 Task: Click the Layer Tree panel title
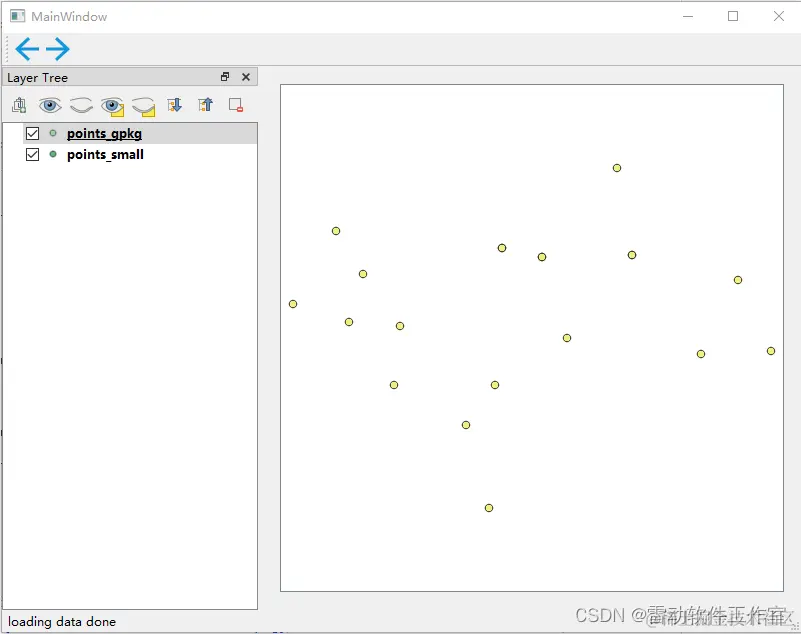(37, 78)
